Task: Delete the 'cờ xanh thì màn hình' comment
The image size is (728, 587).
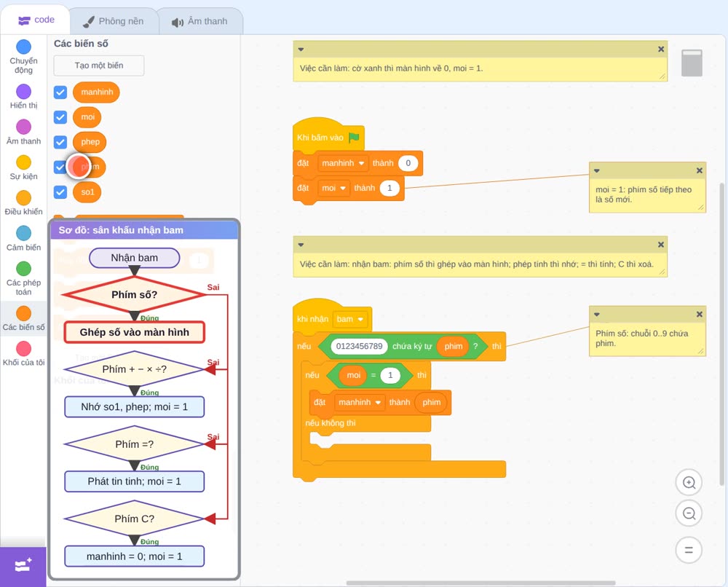Action: click(661, 50)
